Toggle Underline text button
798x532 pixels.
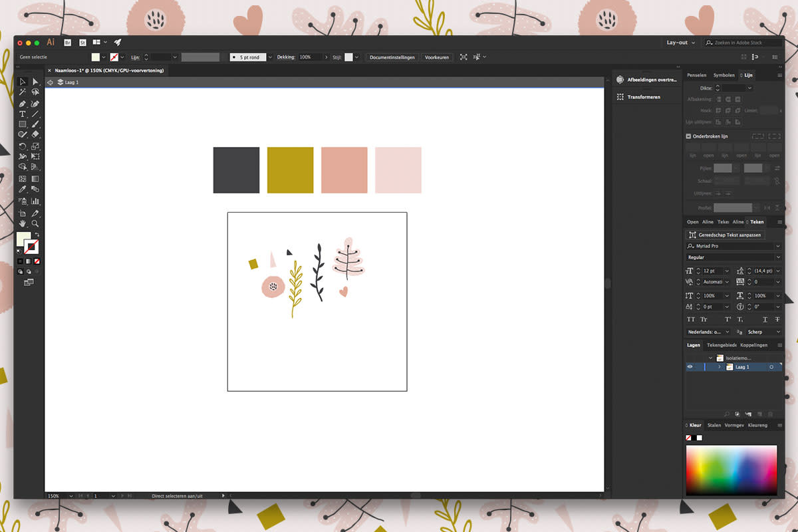pos(765,320)
